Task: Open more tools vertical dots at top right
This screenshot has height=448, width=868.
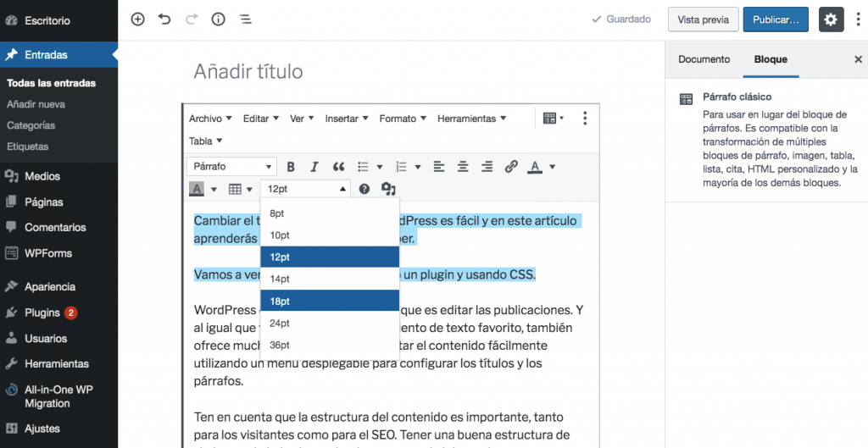Action: click(x=859, y=19)
